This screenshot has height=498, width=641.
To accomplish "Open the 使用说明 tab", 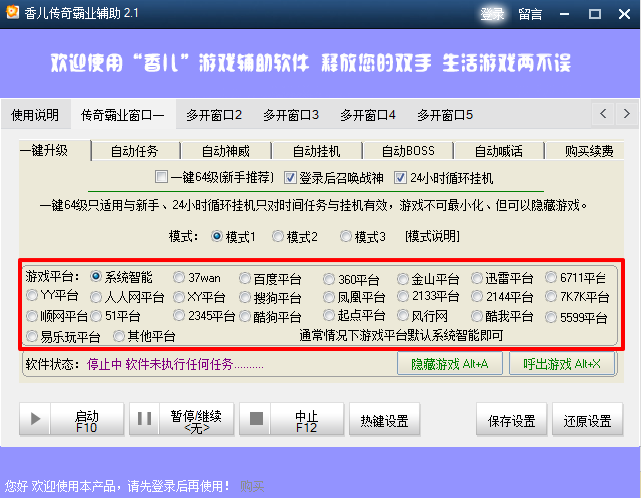I will [35, 115].
